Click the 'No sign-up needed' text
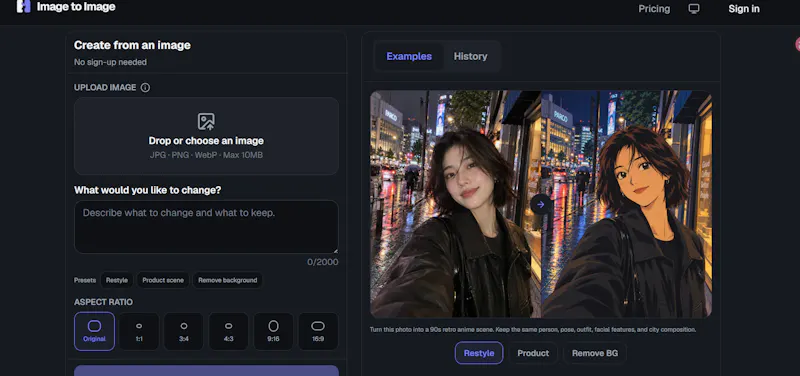This screenshot has width=800, height=376. 110,62
